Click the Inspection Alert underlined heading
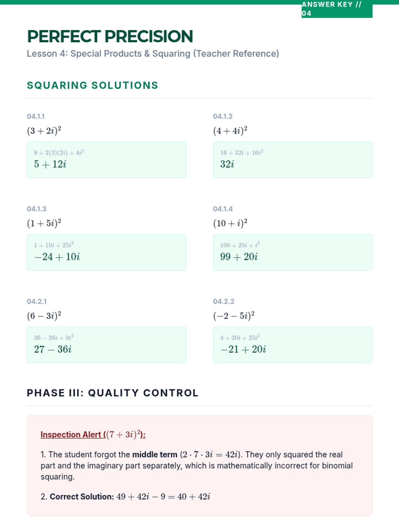The image size is (399, 532). click(93, 435)
